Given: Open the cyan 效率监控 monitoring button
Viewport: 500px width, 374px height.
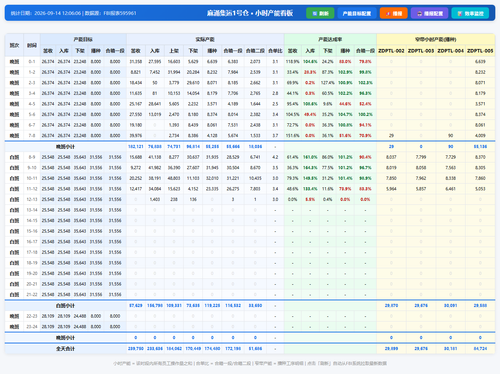Looking at the screenshot, I should click(x=470, y=13).
